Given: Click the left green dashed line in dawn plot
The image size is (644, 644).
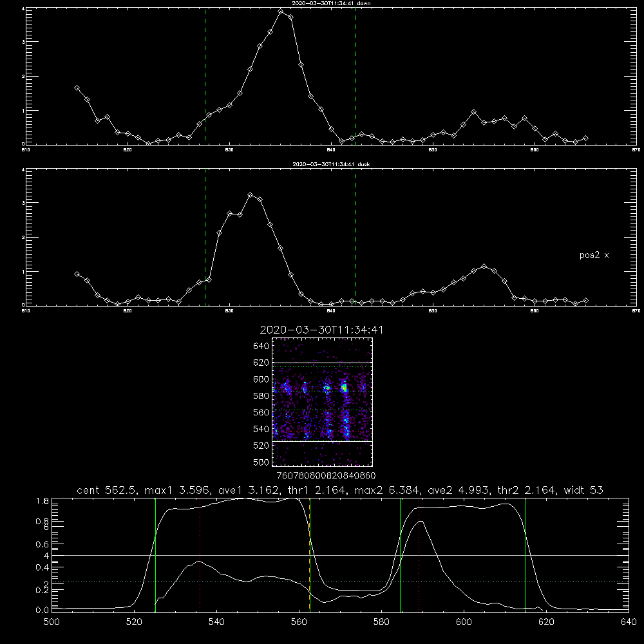Looking at the screenshot, I should pyautogui.click(x=205, y=76).
